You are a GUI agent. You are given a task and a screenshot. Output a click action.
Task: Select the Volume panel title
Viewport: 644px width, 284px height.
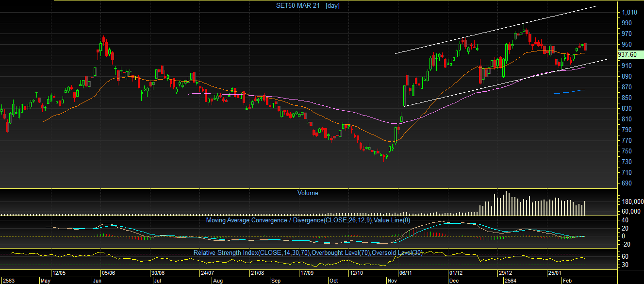308,193
